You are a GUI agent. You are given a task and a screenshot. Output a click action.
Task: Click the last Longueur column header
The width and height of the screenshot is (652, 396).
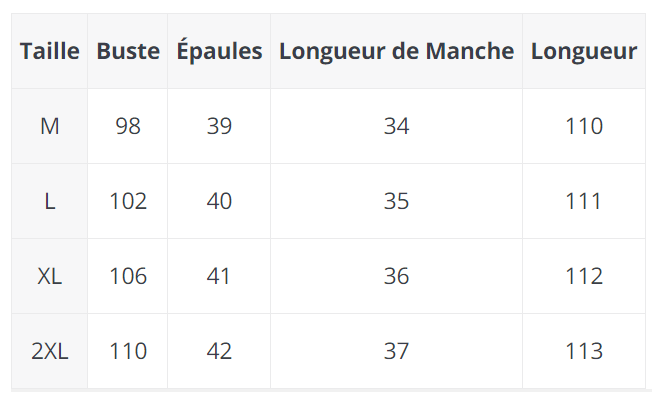[x=584, y=52]
